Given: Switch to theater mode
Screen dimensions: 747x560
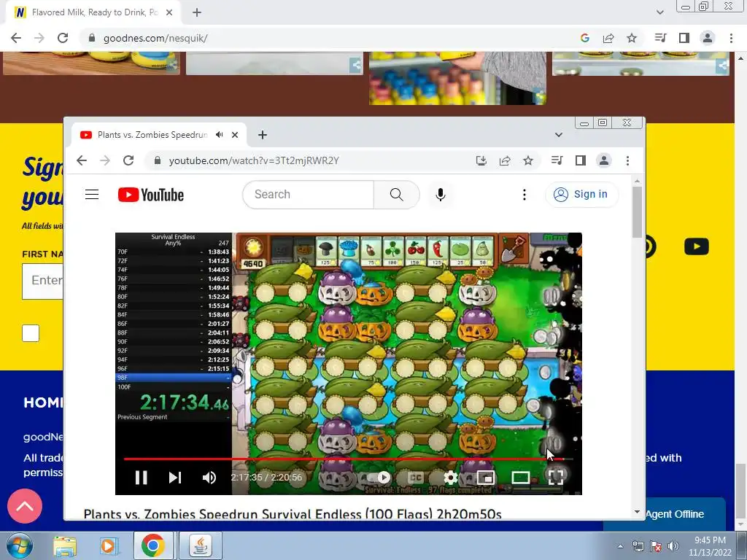Looking at the screenshot, I should [520, 477].
